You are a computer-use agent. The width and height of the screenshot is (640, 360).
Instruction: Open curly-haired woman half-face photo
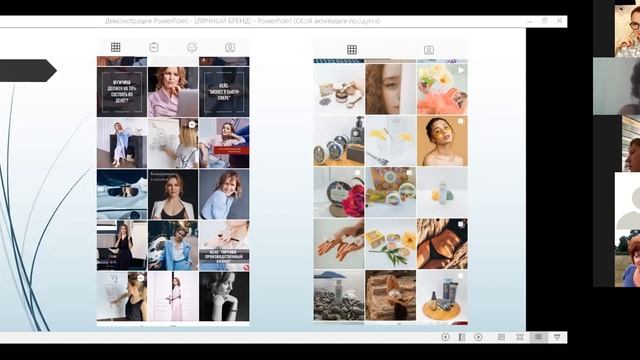391,89
